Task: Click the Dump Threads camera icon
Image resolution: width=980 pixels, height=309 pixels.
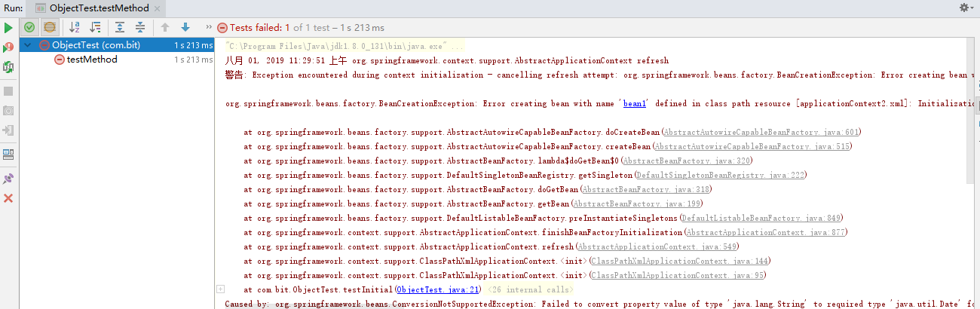Action: [x=8, y=111]
